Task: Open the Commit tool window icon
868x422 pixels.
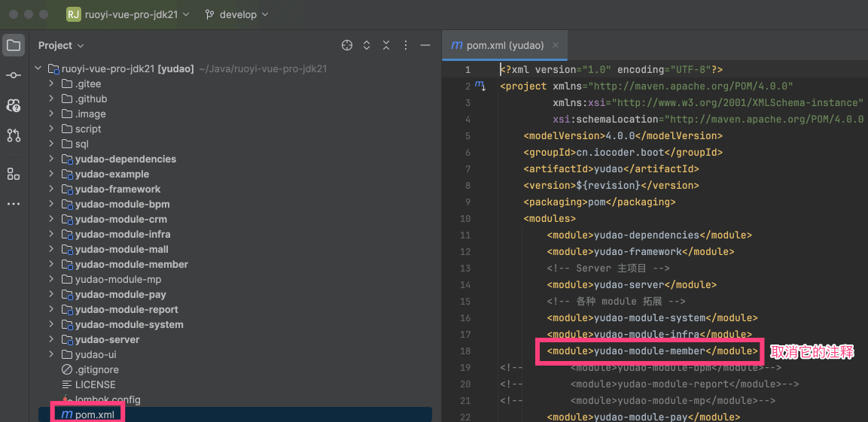Action: click(x=14, y=75)
